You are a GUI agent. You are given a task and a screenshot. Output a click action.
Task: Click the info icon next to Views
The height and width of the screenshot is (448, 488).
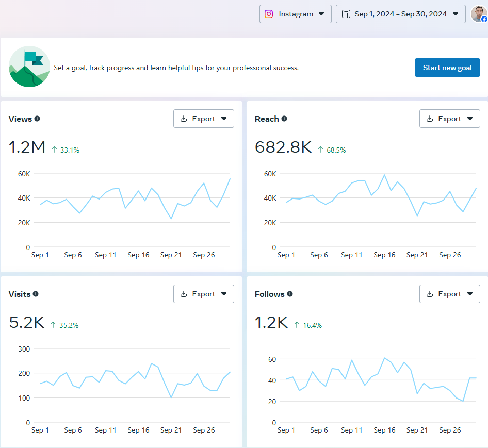coord(37,119)
